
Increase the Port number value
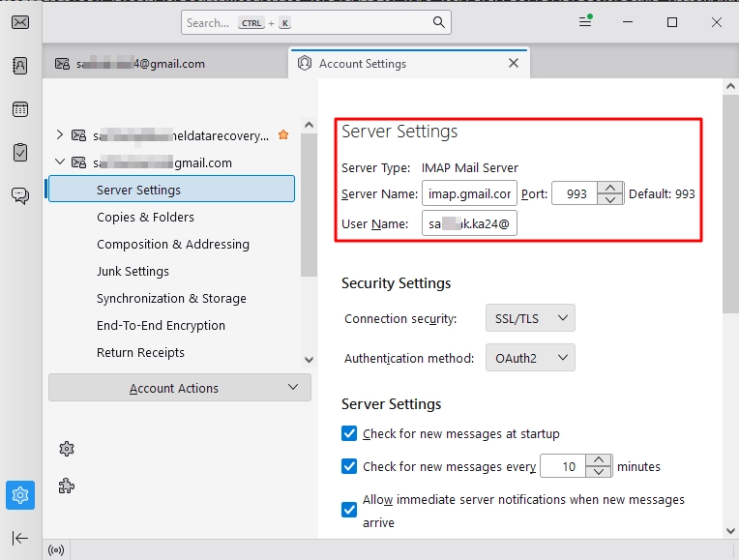pyautogui.click(x=610, y=188)
